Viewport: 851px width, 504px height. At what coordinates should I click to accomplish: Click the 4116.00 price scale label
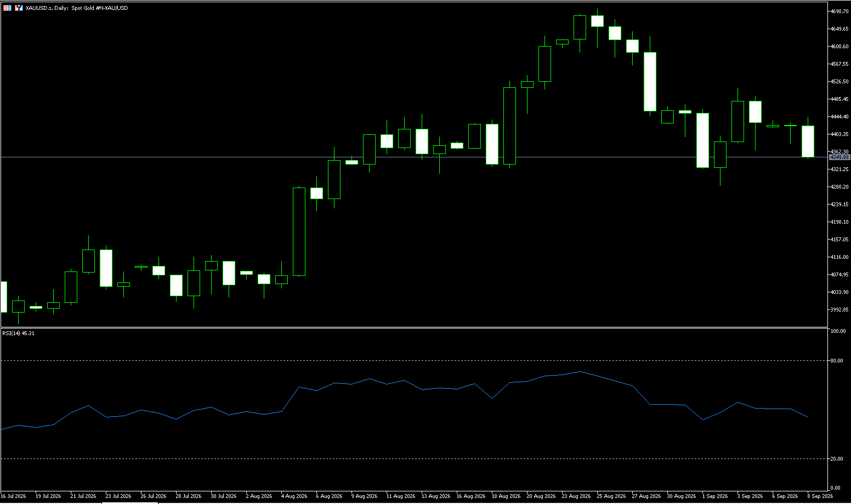[839, 257]
